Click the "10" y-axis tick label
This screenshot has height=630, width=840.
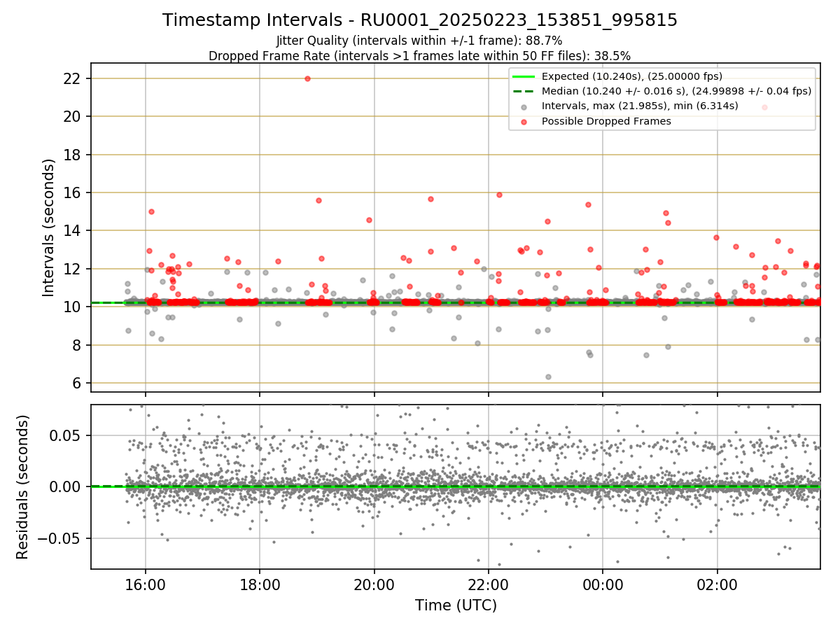coord(73,307)
